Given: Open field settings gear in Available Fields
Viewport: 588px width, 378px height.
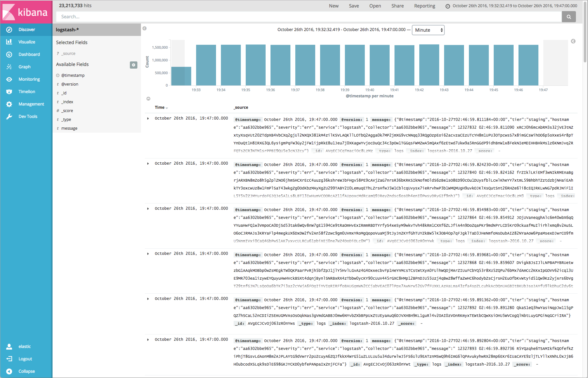Looking at the screenshot, I should (x=133, y=65).
